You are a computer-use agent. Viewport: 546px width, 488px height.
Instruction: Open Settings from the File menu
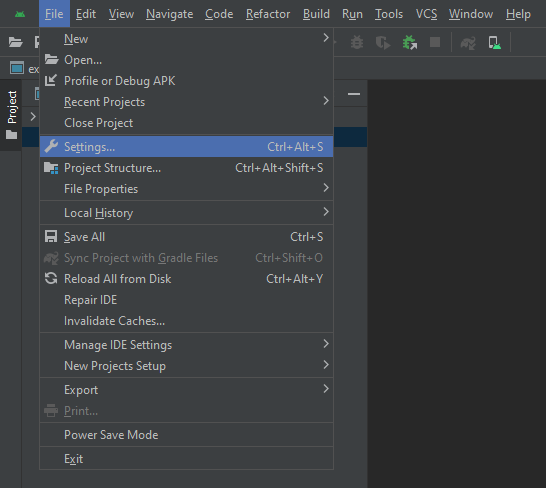click(187, 147)
